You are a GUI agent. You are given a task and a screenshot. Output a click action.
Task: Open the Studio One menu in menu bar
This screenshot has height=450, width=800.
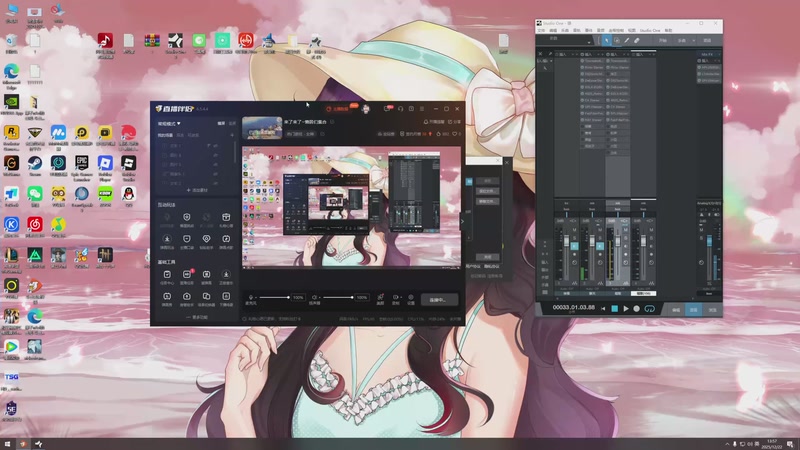(x=650, y=31)
